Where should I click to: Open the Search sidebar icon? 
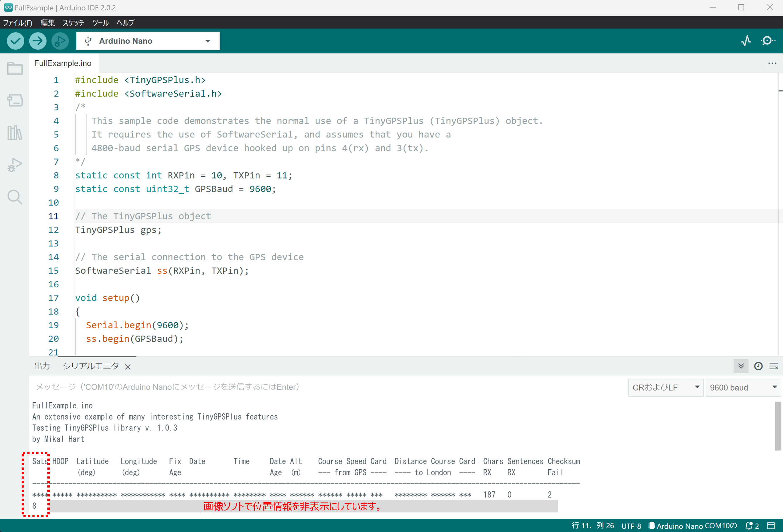15,197
